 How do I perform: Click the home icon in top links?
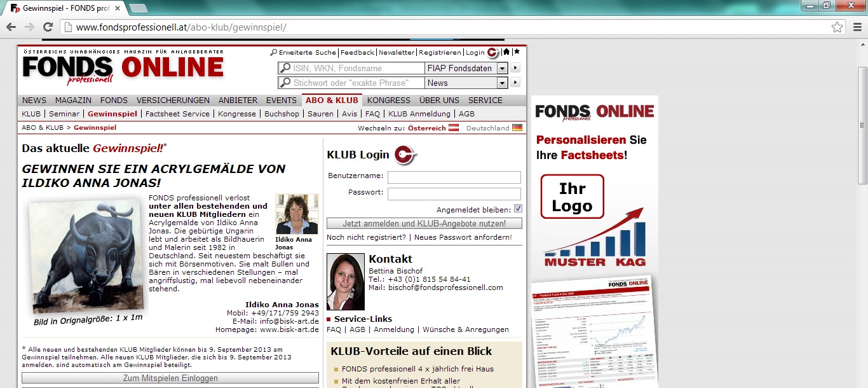[506, 52]
